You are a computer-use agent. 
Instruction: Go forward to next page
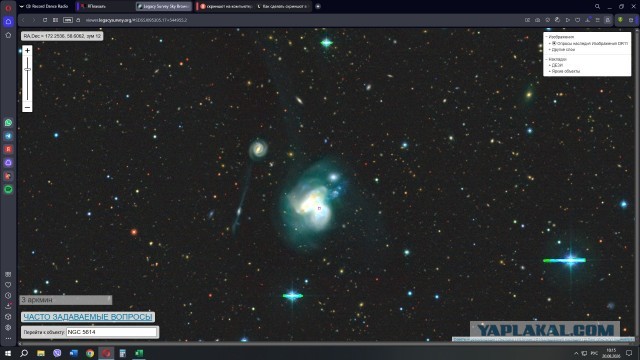[33, 20]
